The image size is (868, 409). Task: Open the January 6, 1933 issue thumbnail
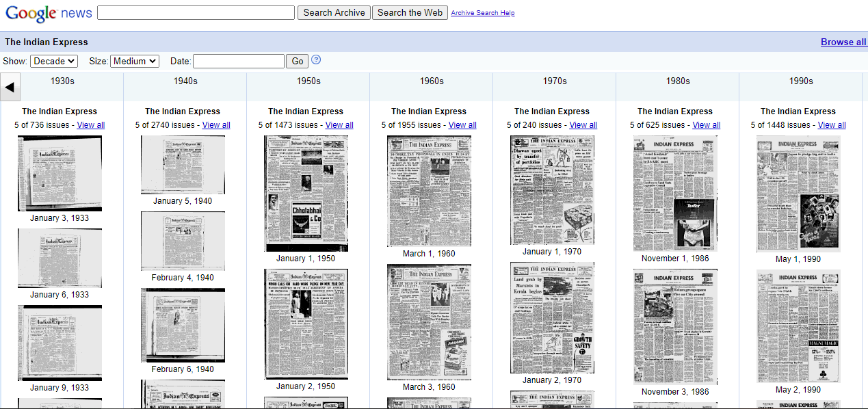60,258
